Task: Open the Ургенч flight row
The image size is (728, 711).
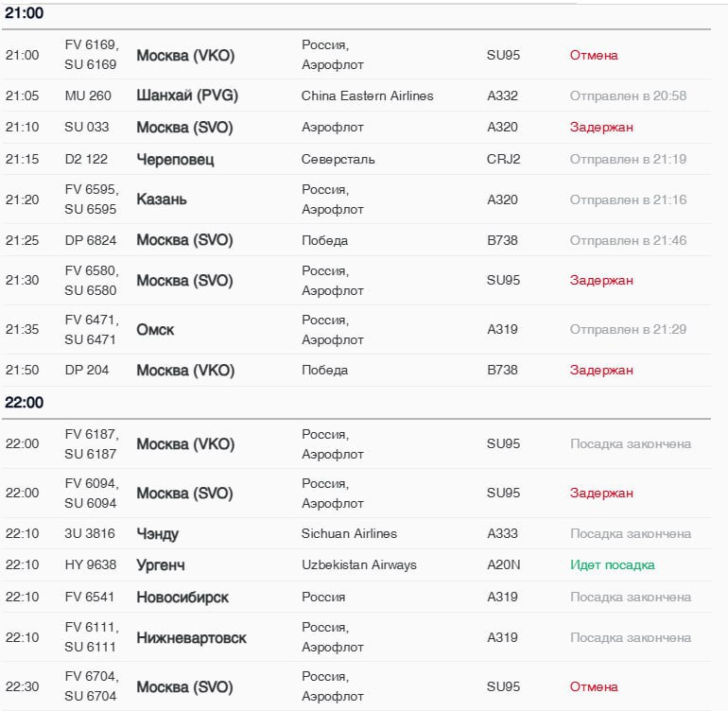Action: (x=161, y=565)
